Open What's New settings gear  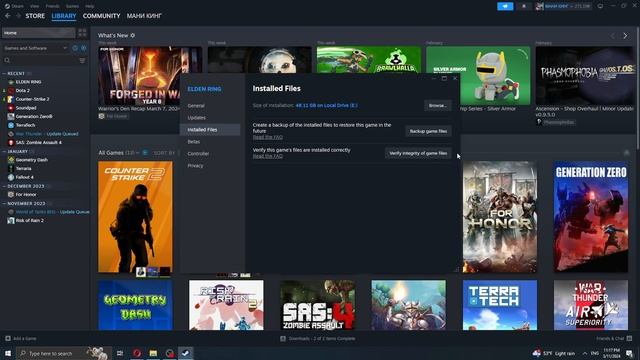[x=133, y=36]
